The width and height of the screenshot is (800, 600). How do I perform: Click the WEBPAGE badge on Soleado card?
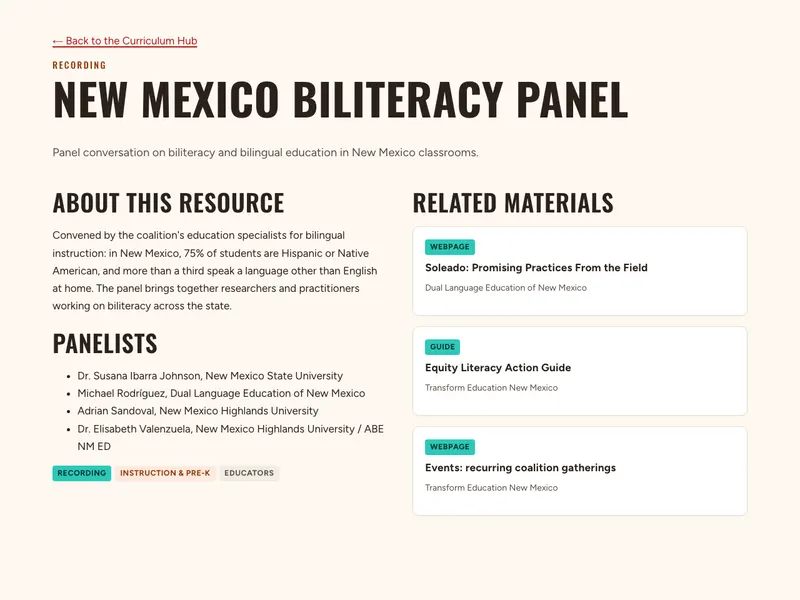[x=449, y=247]
